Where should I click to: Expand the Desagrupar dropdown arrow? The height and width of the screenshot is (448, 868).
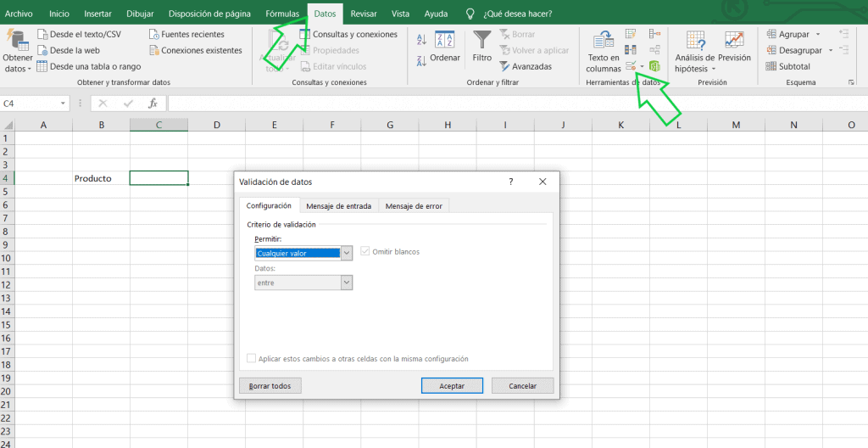click(831, 50)
